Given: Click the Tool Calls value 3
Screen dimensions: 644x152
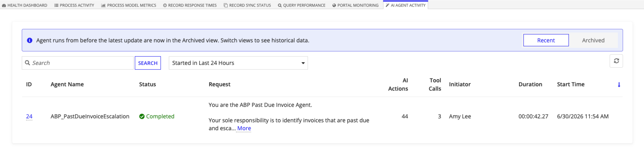Looking at the screenshot, I should pyautogui.click(x=439, y=116).
